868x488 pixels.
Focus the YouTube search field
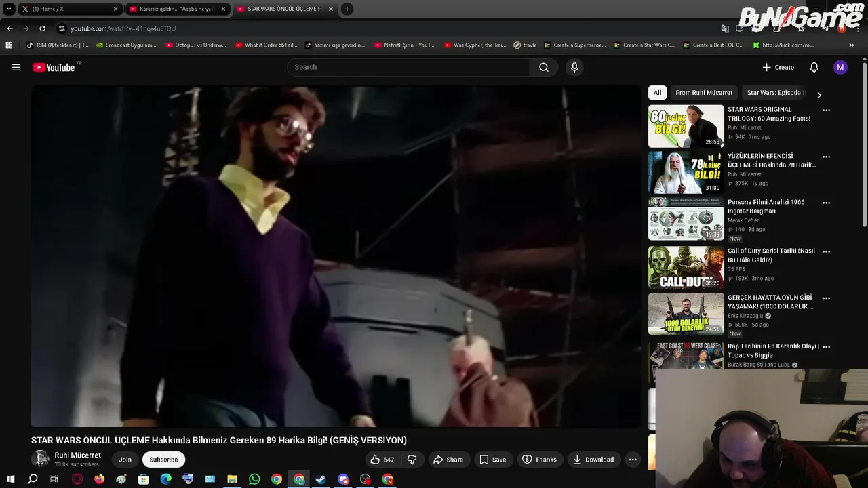pos(408,67)
